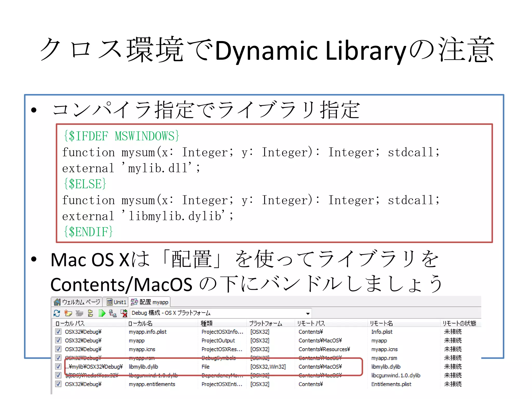Screen dimensions: 532x399
Task: Select the ProjectOSXInfo... type cell
Action: [222, 332]
